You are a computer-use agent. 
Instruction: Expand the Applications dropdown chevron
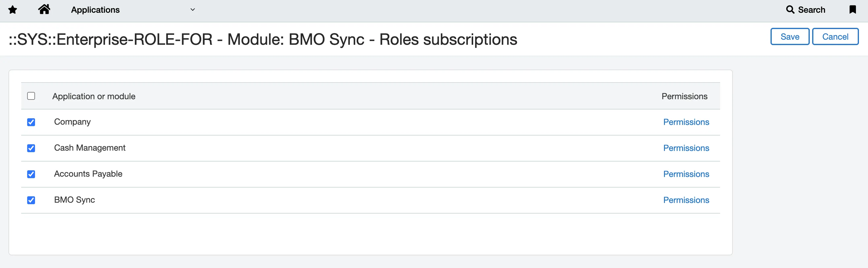(193, 10)
